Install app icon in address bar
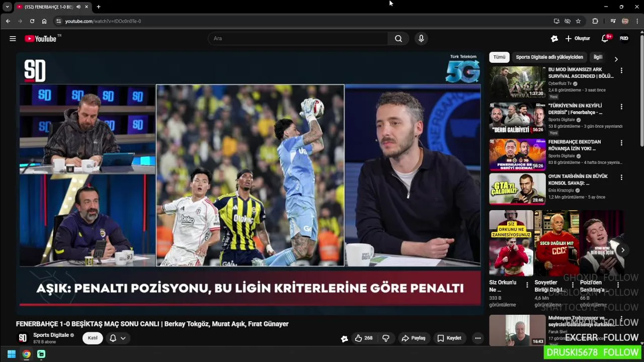The width and height of the screenshot is (644, 362). coord(556,21)
